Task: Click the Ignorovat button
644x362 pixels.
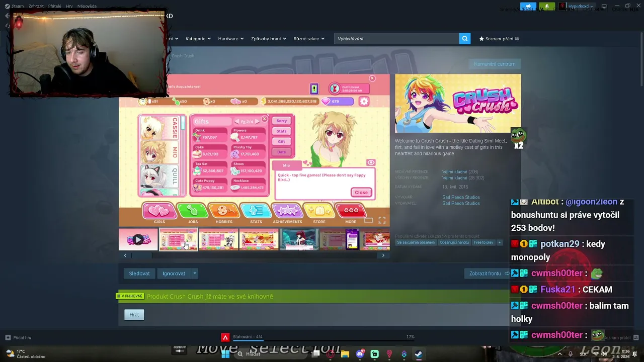Action: [174, 274]
